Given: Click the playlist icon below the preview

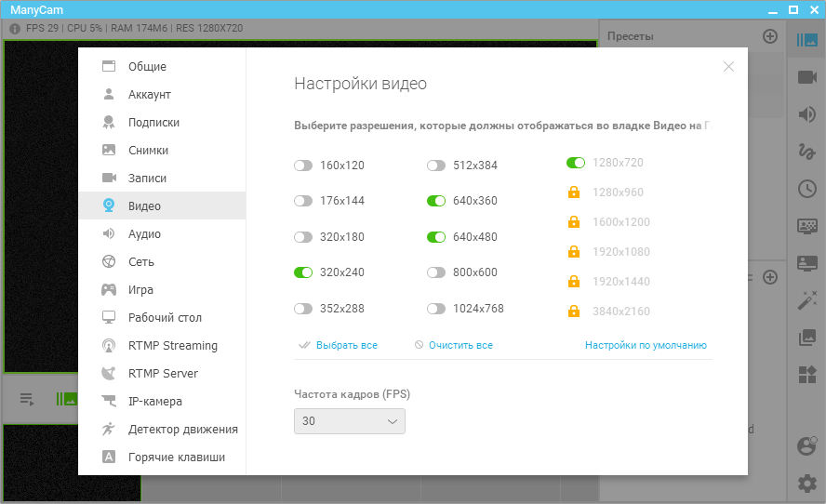Looking at the screenshot, I should (x=27, y=400).
